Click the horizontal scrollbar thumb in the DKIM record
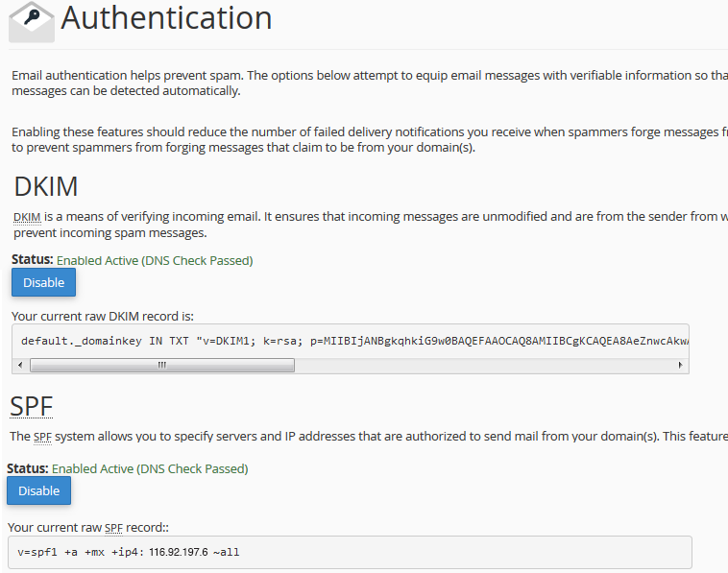728x573 pixels. 161,365
